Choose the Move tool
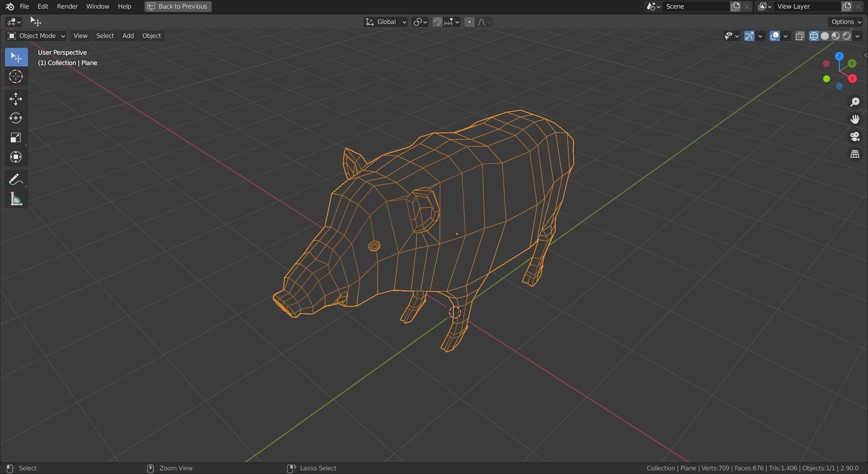 16,99
